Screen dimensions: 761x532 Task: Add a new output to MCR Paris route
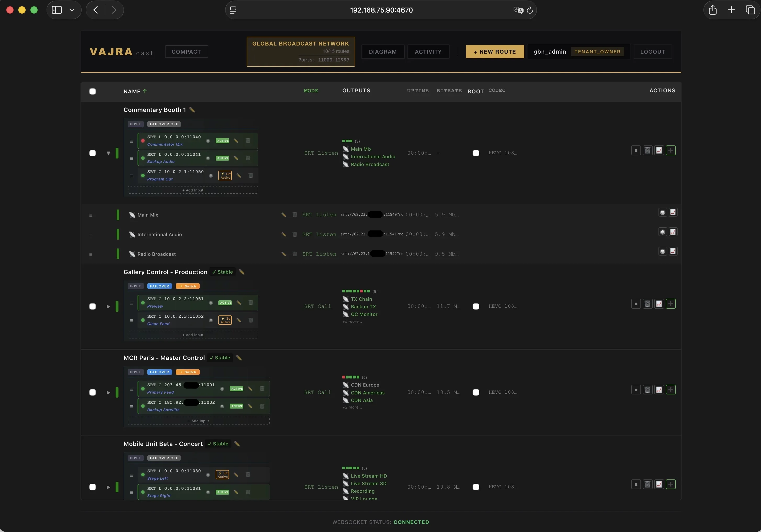pyautogui.click(x=671, y=390)
